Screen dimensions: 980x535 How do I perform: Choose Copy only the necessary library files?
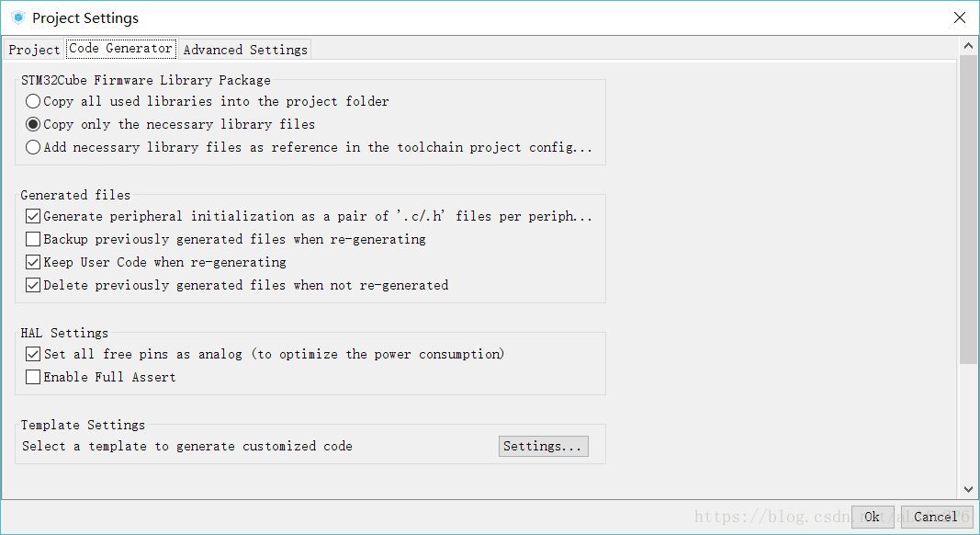point(33,124)
